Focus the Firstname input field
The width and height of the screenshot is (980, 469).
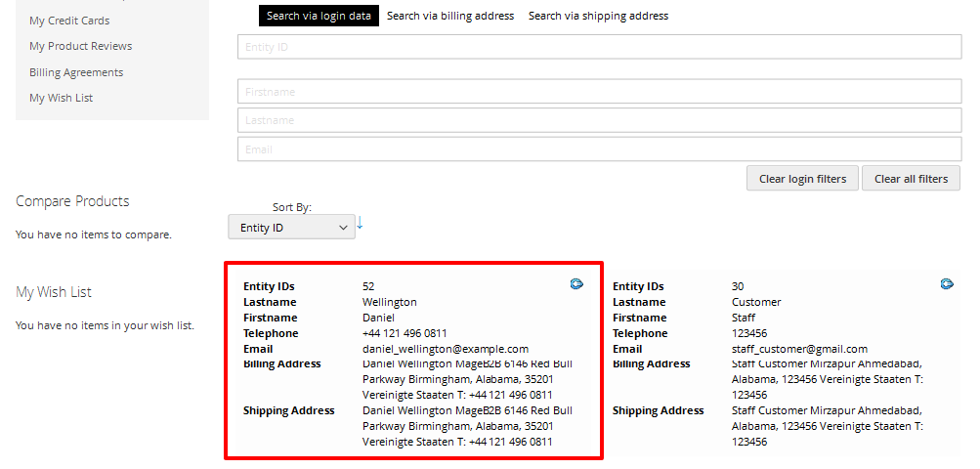pyautogui.click(x=599, y=91)
